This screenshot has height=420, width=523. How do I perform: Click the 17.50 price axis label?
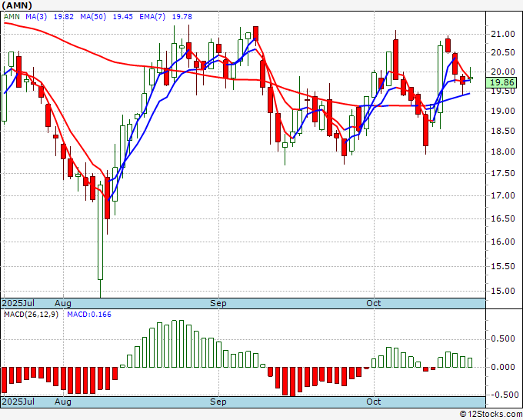pyautogui.click(x=502, y=174)
